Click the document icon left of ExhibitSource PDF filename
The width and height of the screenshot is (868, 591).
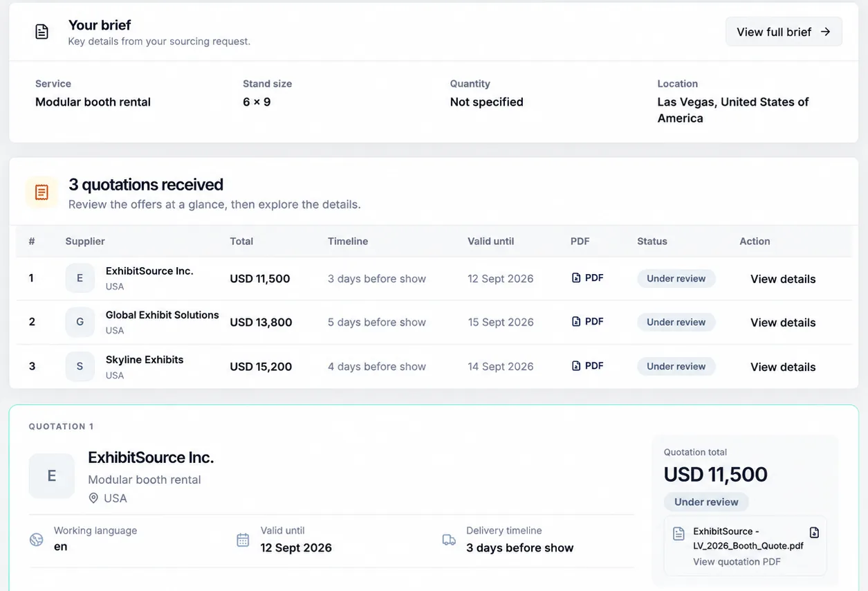pos(679,533)
